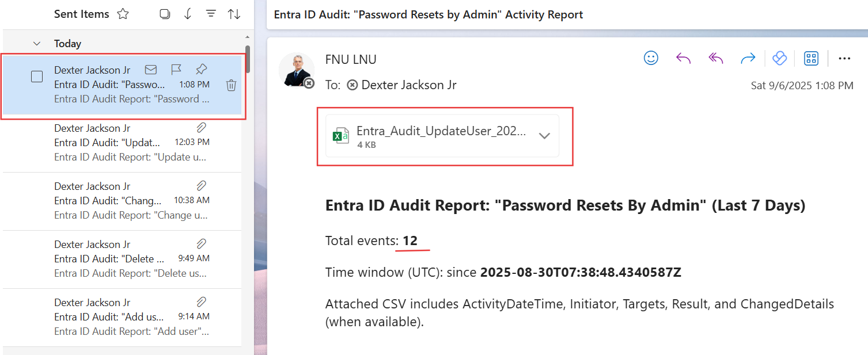Open more actions ellipsis menu

pos(844,58)
